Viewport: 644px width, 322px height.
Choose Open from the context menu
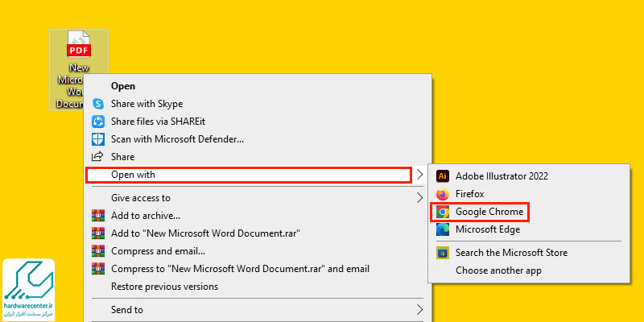[x=258, y=86]
